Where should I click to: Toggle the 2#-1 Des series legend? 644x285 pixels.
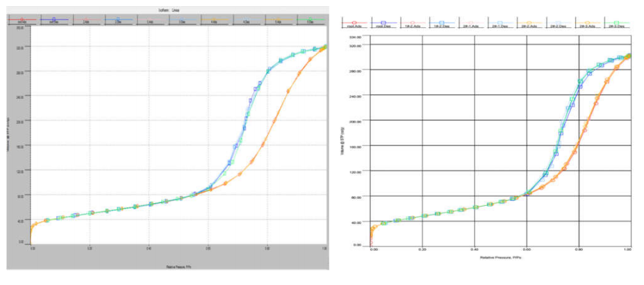click(499, 24)
